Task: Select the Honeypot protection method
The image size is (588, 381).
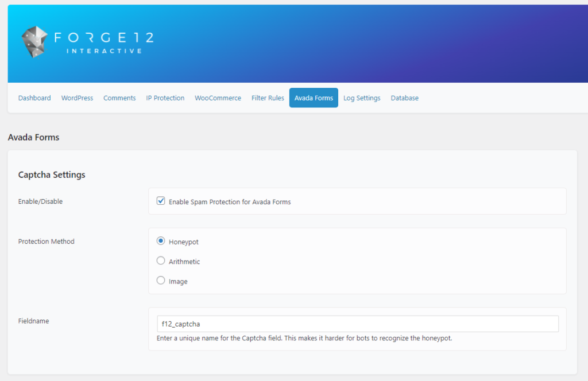Action: tap(161, 241)
